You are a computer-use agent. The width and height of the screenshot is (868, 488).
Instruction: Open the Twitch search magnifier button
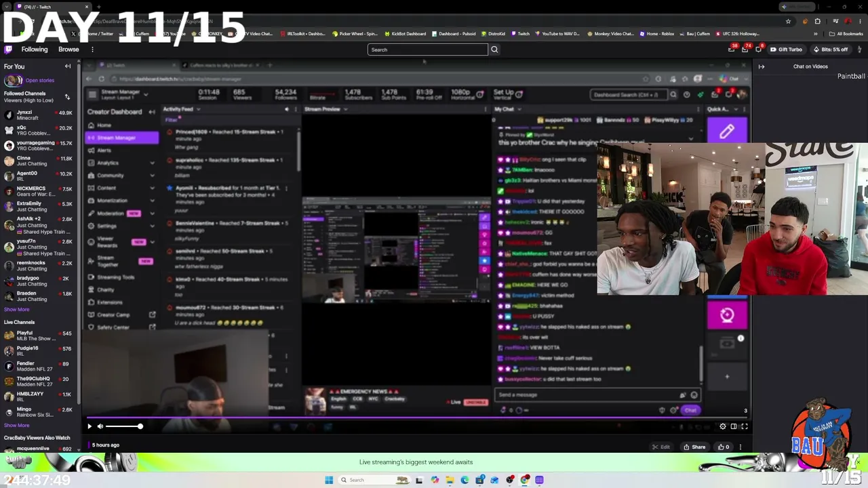pyautogui.click(x=494, y=49)
